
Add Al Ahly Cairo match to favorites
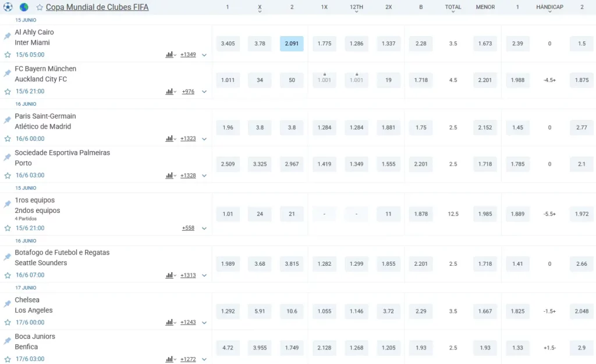click(8, 55)
